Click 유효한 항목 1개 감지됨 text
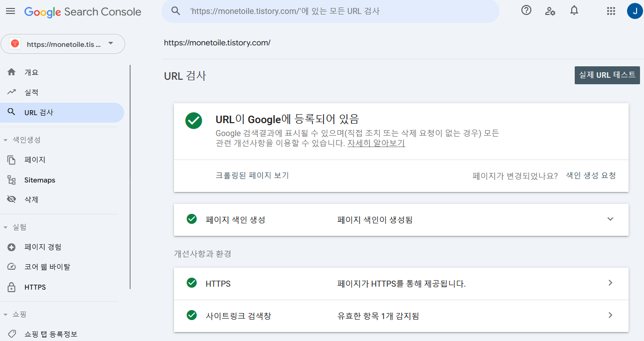The width and height of the screenshot is (644, 341). pos(378,316)
